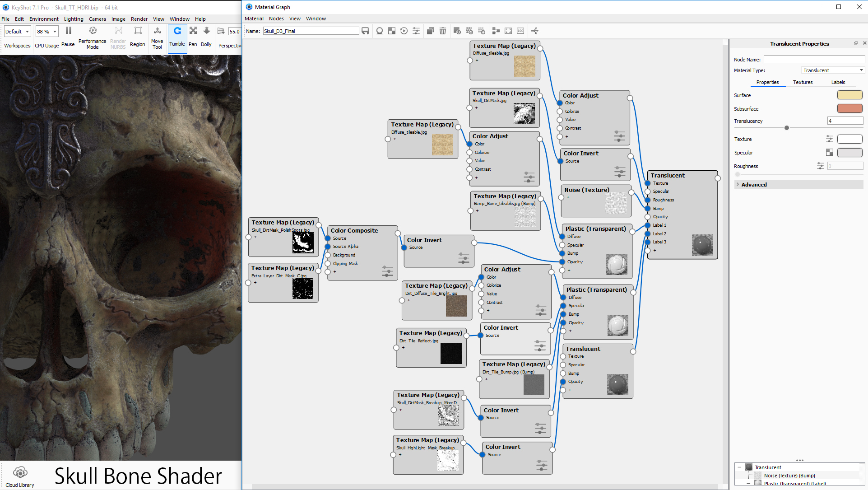This screenshot has height=490, width=868.
Task: Open the Lighting menu
Action: click(74, 19)
